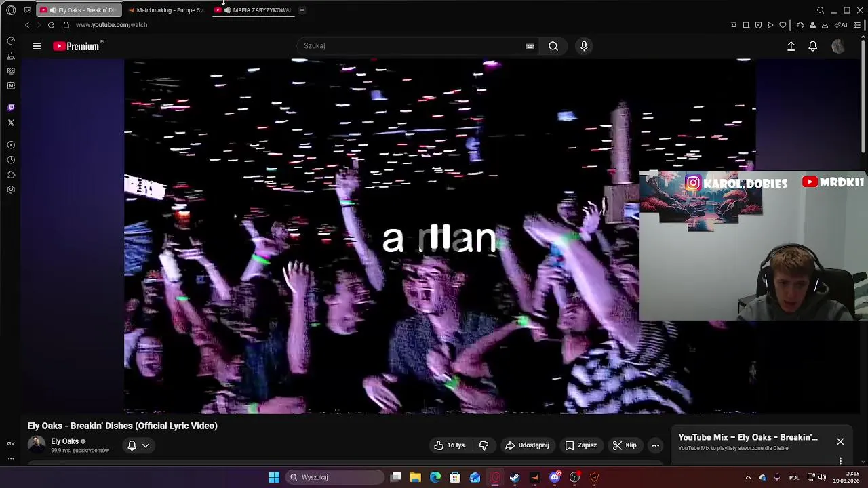This screenshot has width=868, height=488.
Task: Open sidebar settings gear icon
Action: click(x=11, y=190)
